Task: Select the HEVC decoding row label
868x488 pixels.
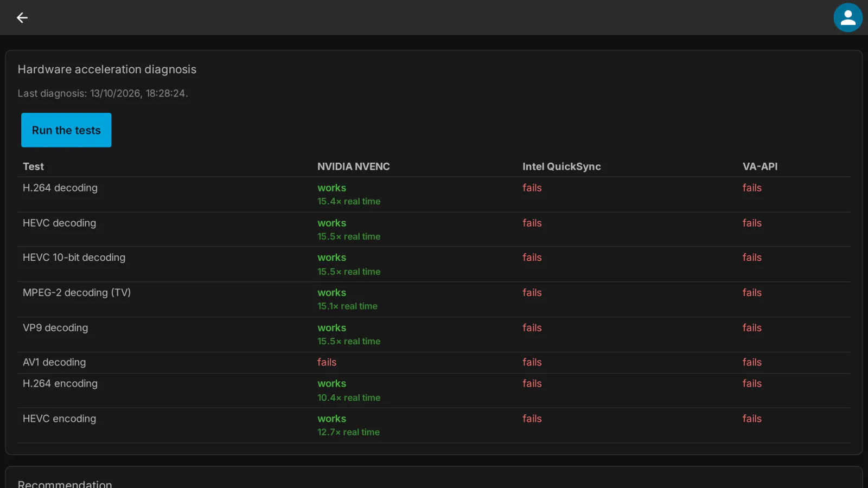Action: point(59,223)
